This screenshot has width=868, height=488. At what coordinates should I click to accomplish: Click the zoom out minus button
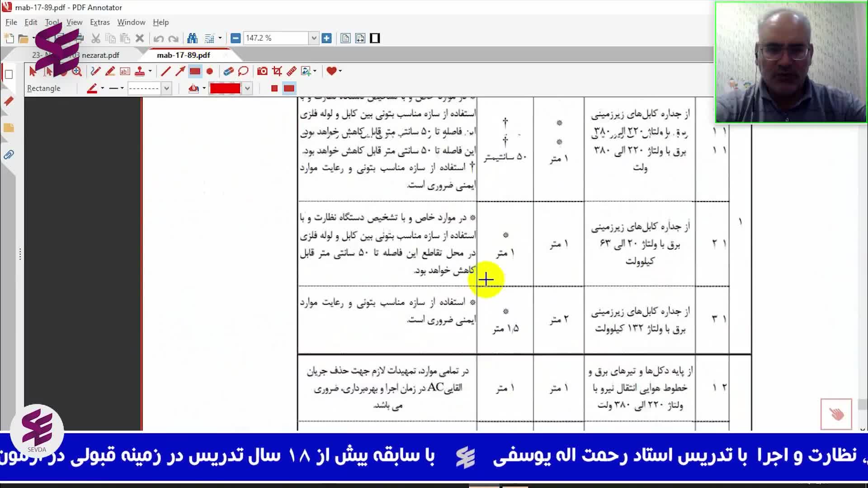tap(235, 38)
